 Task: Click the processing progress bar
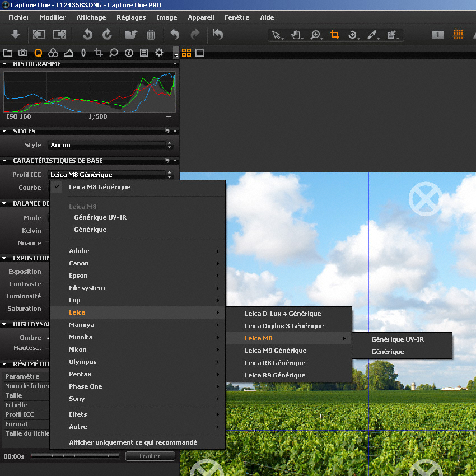pos(75,456)
